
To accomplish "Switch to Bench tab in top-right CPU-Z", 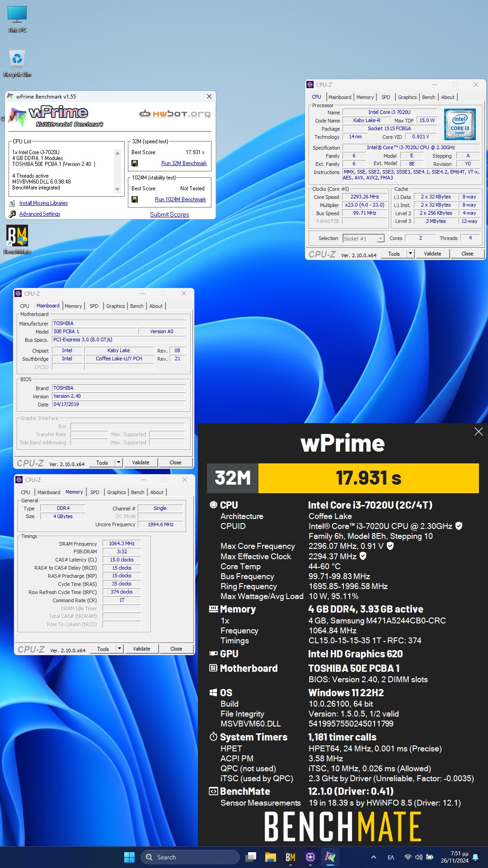I will [x=428, y=97].
